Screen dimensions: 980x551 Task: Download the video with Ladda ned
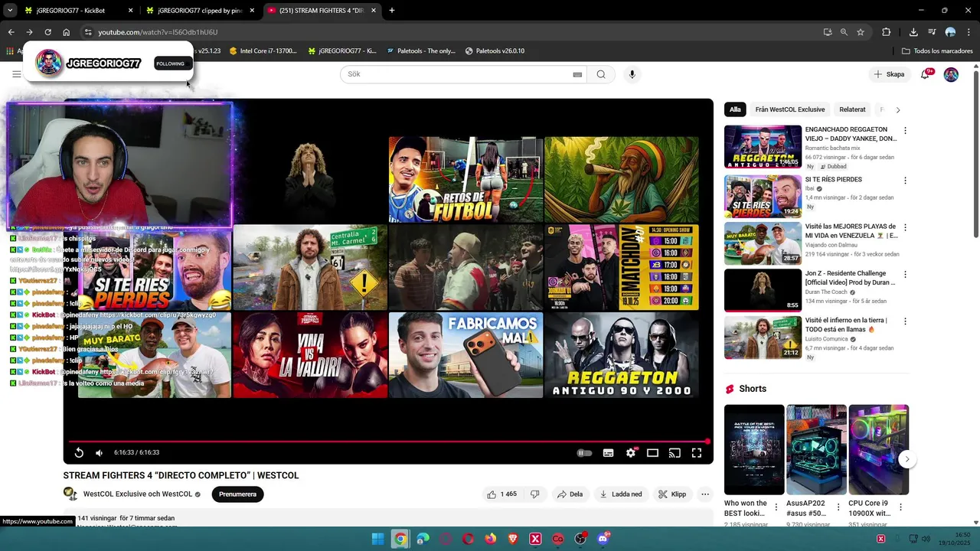point(621,494)
